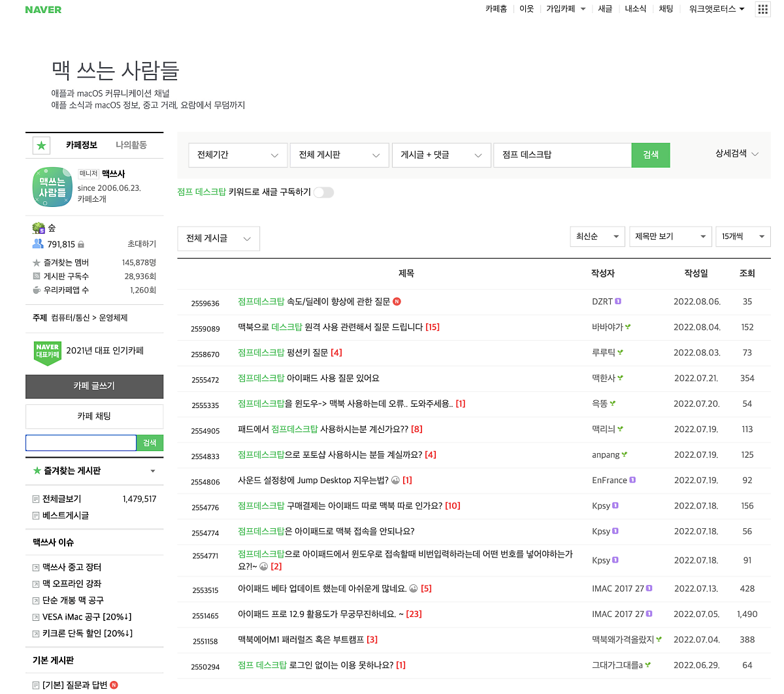
Task: Open the 전체기간 period dropdown
Action: 238,155
